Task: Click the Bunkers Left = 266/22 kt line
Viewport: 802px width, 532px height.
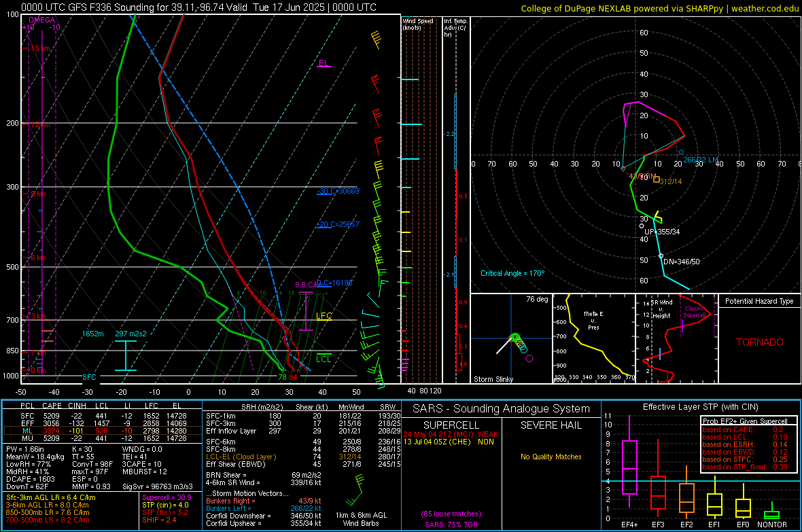Action: 264,508
